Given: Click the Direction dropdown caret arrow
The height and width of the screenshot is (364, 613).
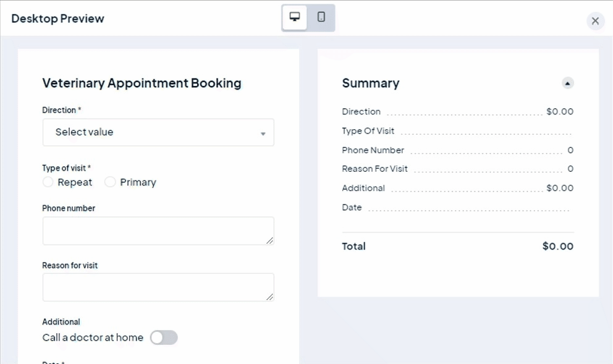Looking at the screenshot, I should [x=263, y=133].
